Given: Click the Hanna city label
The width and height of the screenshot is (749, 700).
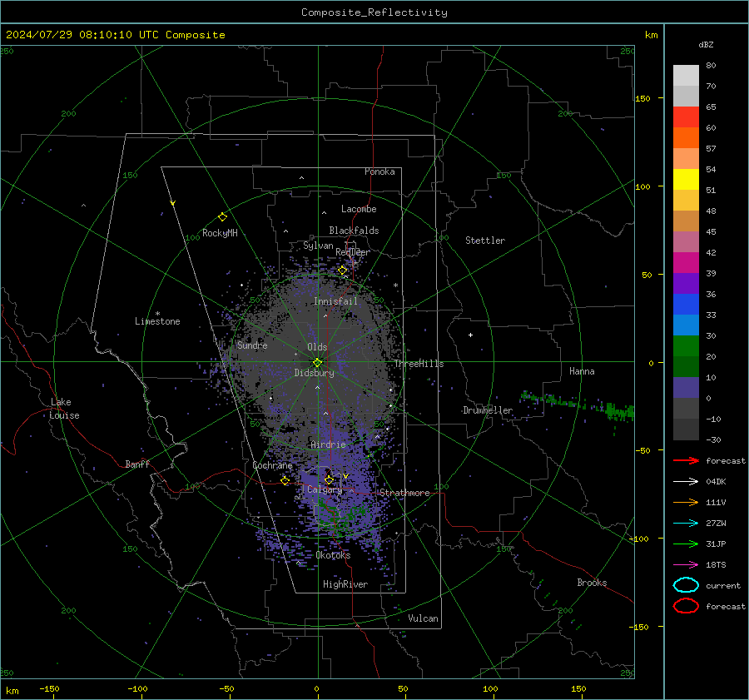Looking at the screenshot, I should [x=582, y=371].
